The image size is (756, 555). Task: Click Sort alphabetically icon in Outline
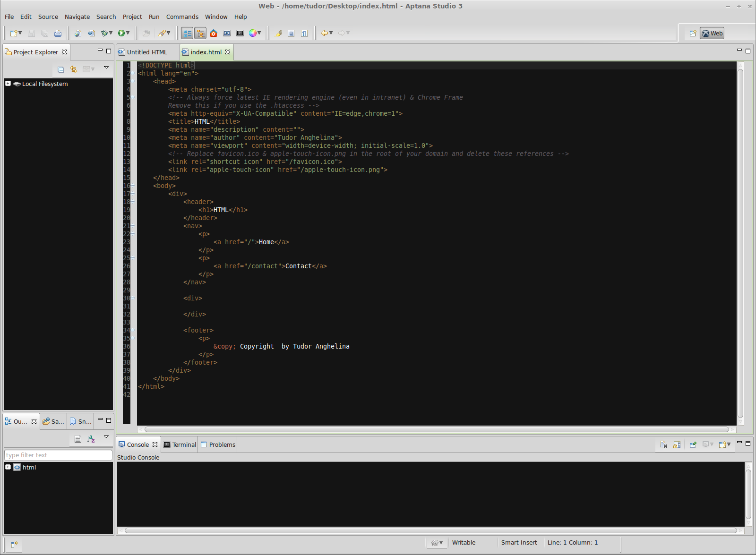pyautogui.click(x=91, y=439)
